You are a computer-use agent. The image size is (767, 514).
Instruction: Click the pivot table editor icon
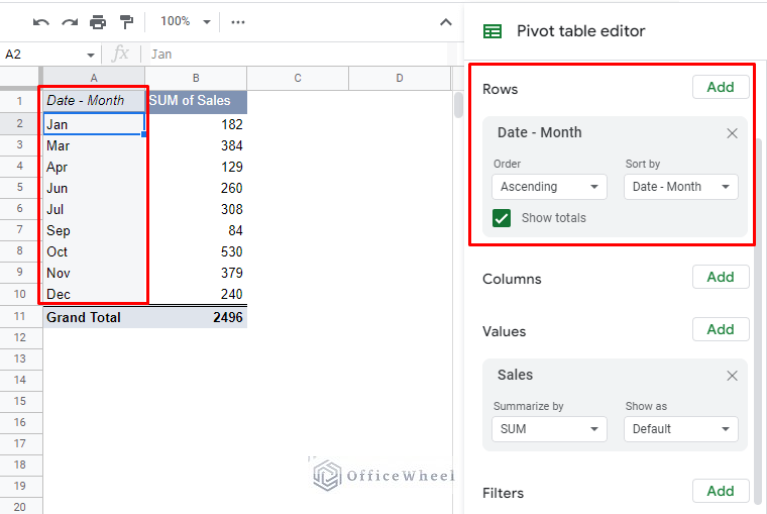pyautogui.click(x=493, y=31)
